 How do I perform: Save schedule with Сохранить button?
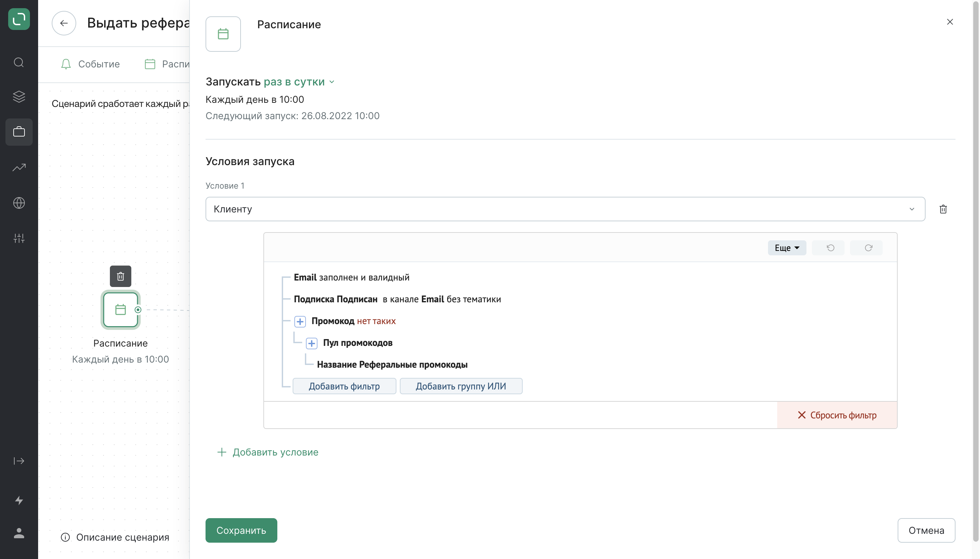[241, 530]
